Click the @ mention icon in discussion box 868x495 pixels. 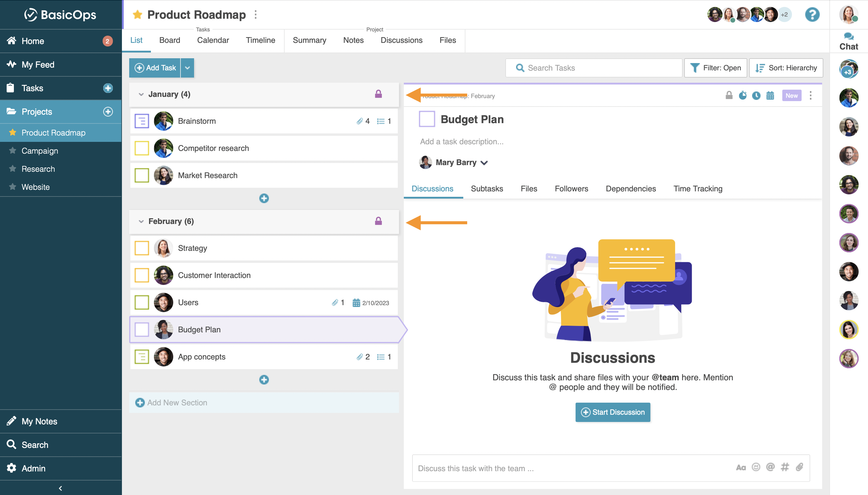click(x=770, y=467)
